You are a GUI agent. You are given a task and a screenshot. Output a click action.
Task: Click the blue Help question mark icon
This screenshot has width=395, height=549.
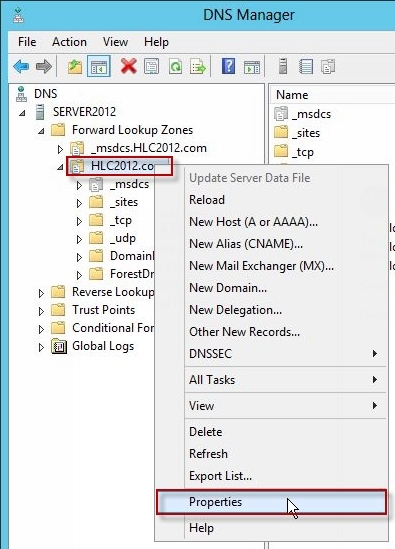[x=228, y=66]
